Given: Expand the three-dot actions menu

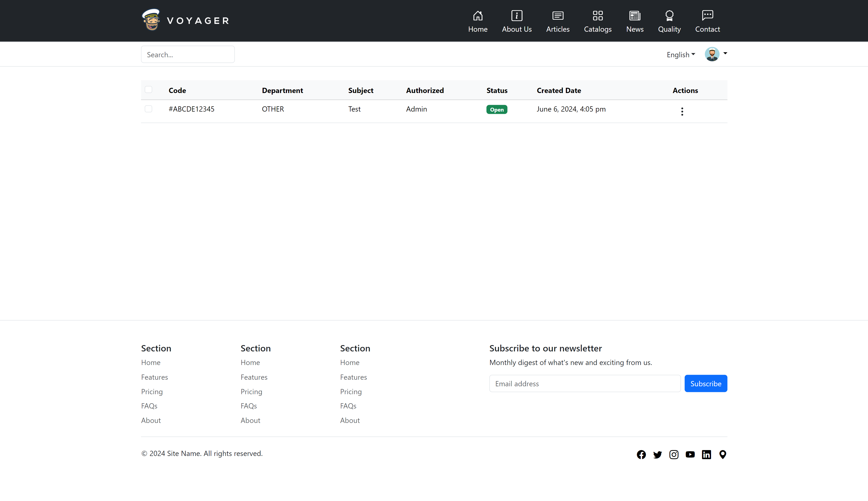Looking at the screenshot, I should (x=682, y=111).
